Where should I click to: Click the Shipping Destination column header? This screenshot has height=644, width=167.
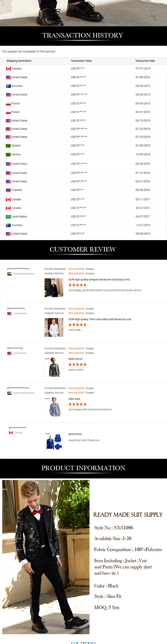(19, 61)
